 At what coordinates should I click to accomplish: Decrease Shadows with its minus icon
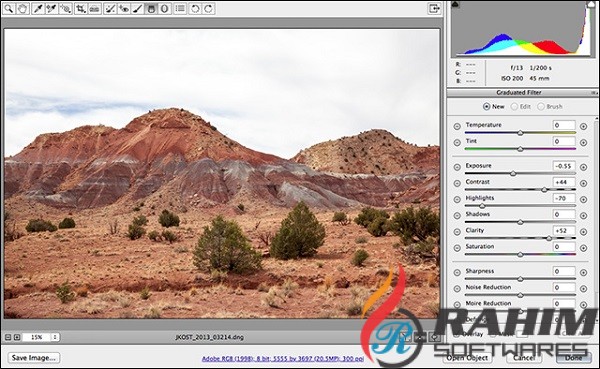point(457,216)
